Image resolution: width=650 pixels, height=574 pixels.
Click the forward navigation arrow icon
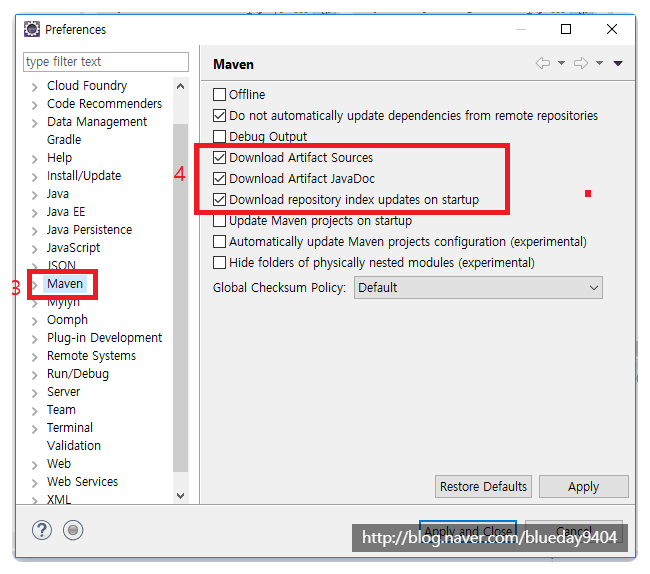[581, 63]
